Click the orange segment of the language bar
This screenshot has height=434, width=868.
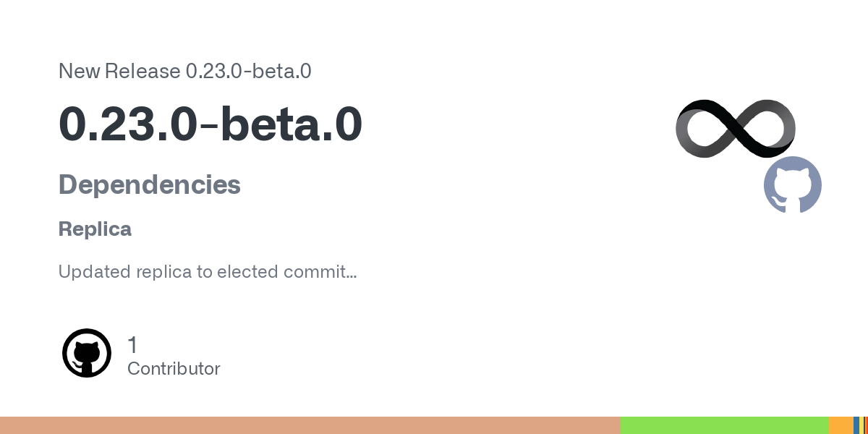[841, 425]
